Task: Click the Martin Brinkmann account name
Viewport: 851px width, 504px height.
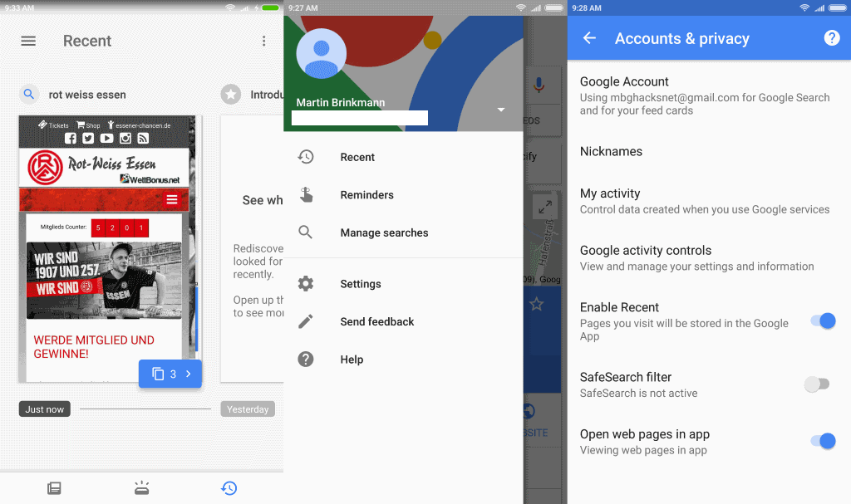Action: click(340, 102)
